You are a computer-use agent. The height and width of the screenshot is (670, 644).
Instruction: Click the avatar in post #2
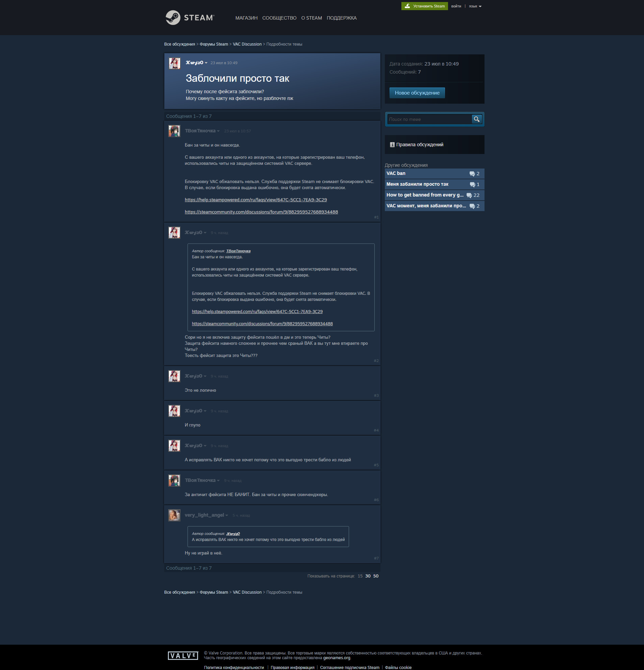coord(174,232)
